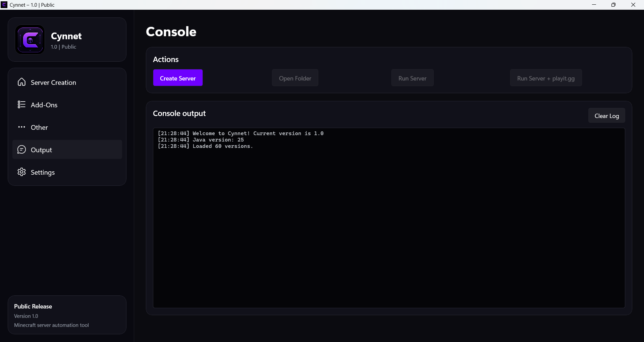644x342 pixels.
Task: Open the Settings page
Action: 67,172
